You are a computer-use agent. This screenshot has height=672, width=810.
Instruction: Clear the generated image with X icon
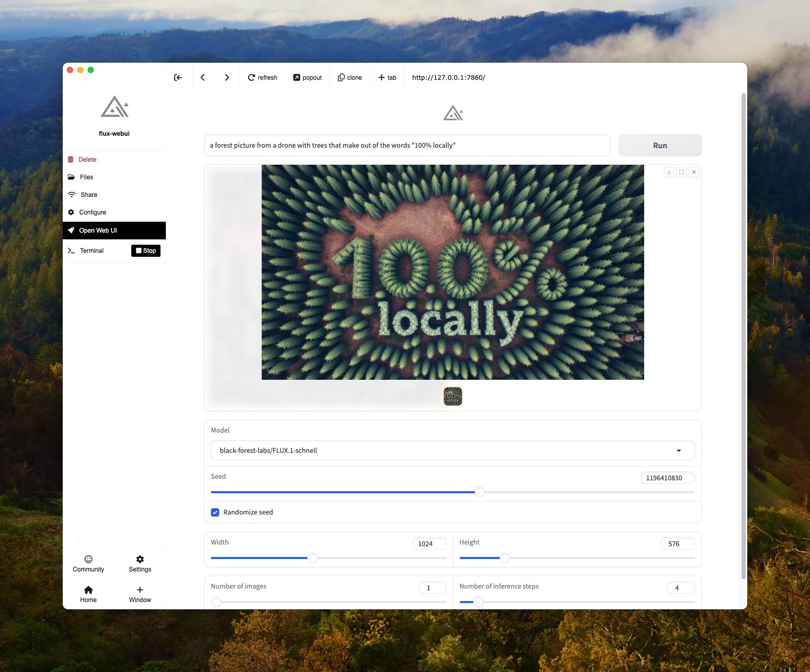[694, 172]
